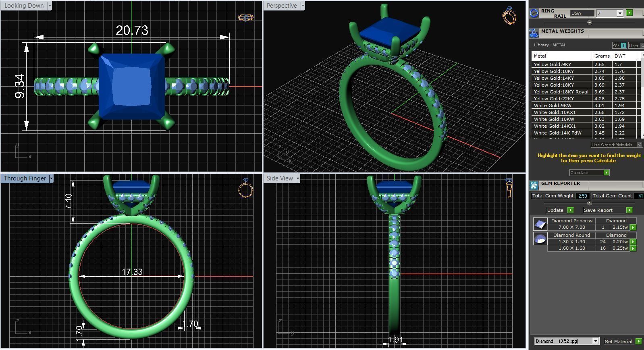
Task: Click the DWT column header
Action: coord(624,56)
